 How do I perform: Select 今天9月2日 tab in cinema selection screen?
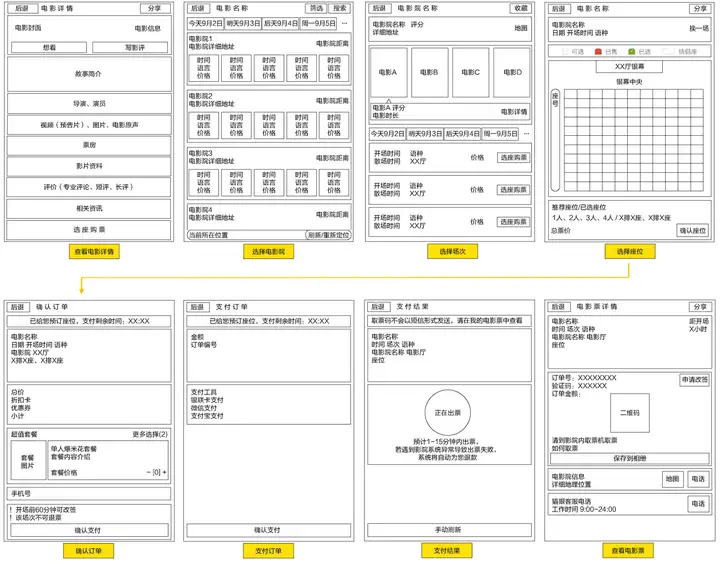coord(206,23)
